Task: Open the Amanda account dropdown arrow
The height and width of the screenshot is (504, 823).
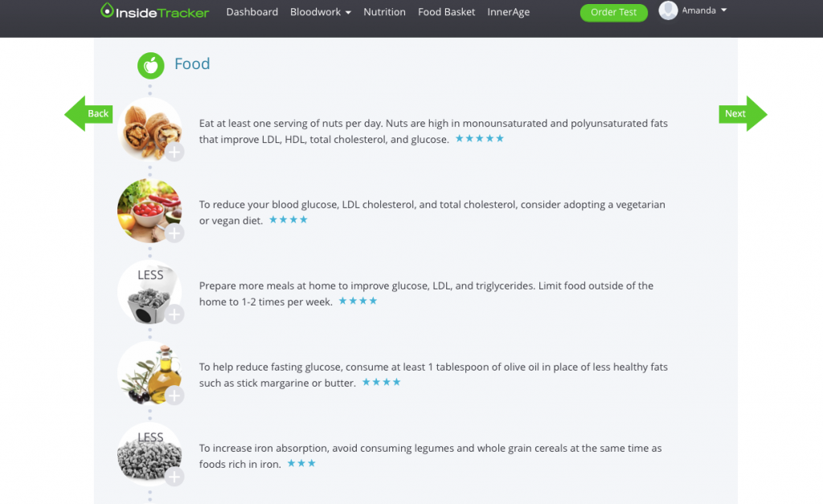Action: [724, 10]
